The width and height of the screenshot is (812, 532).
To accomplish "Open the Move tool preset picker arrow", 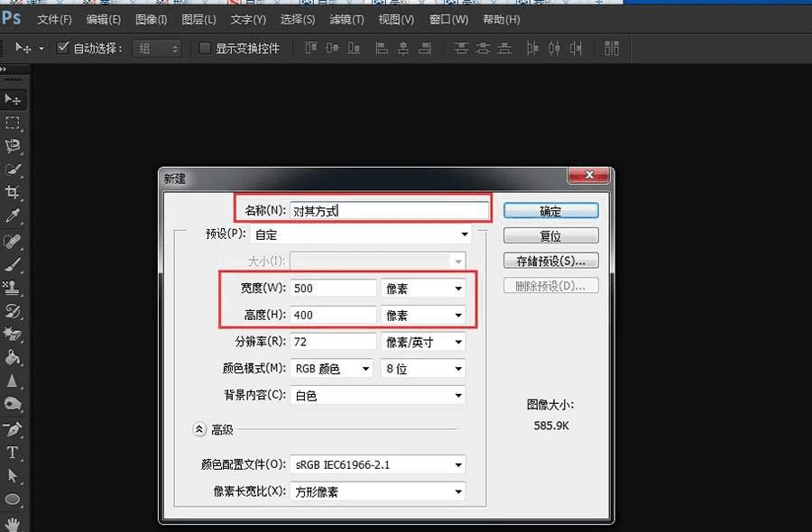I will point(41,49).
